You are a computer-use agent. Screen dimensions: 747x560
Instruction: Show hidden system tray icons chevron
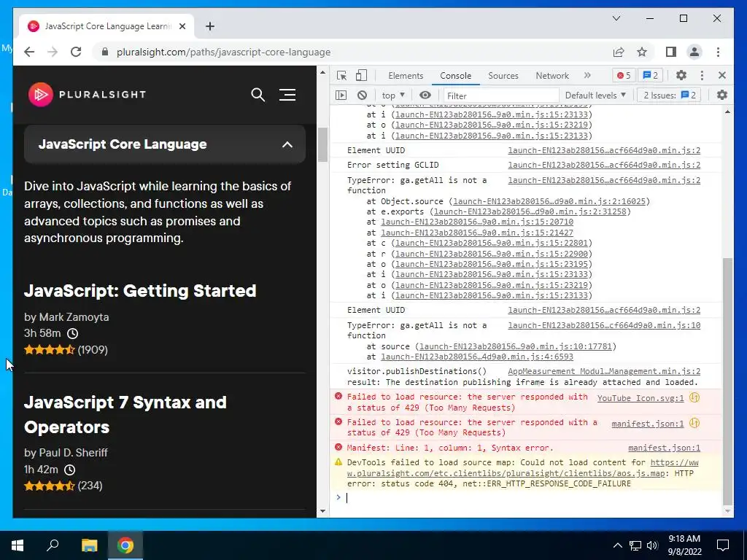pyautogui.click(x=617, y=545)
